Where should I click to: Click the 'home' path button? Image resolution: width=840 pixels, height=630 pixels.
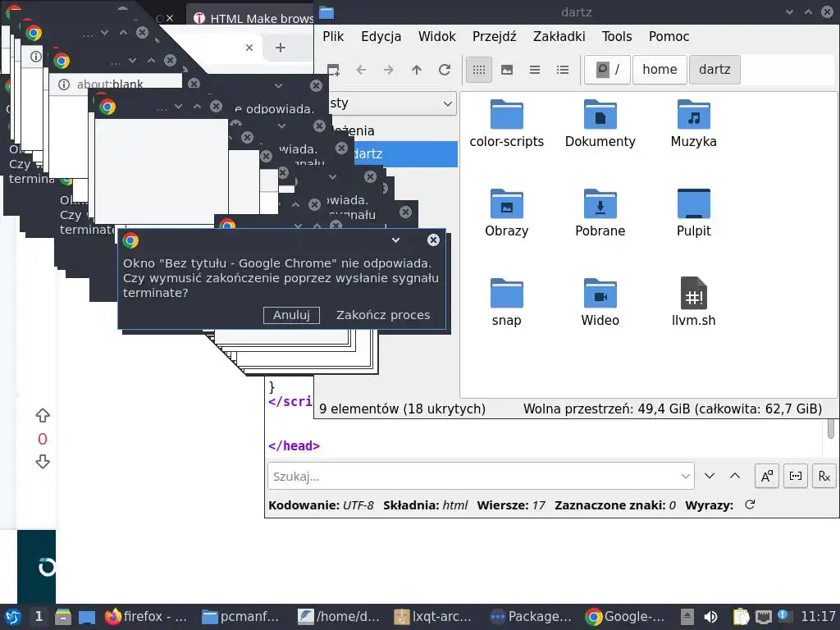[x=660, y=70]
